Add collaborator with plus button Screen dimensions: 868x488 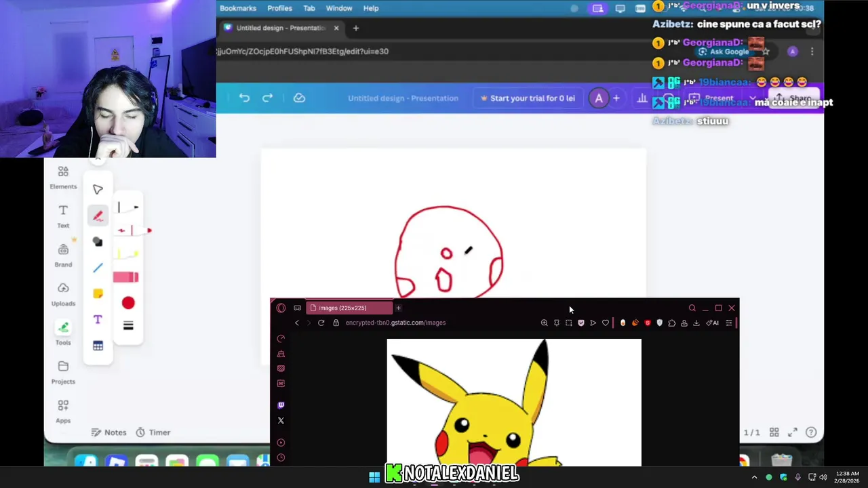pyautogui.click(x=616, y=98)
